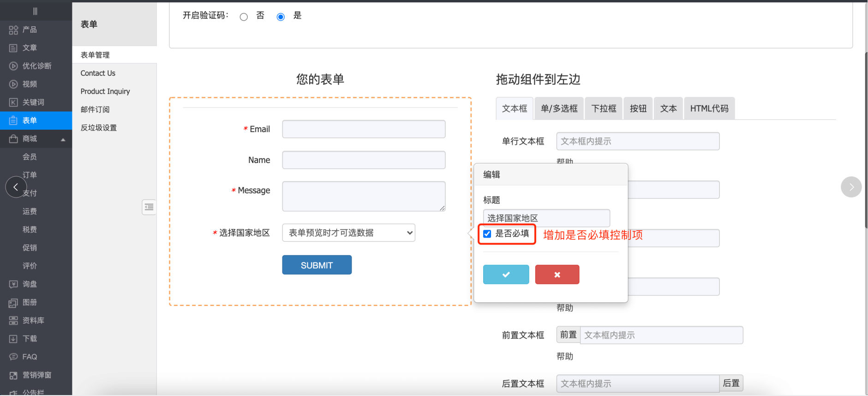The image size is (868, 396).
Task: Click the Download icon in the sidebar
Action: [x=13, y=339]
